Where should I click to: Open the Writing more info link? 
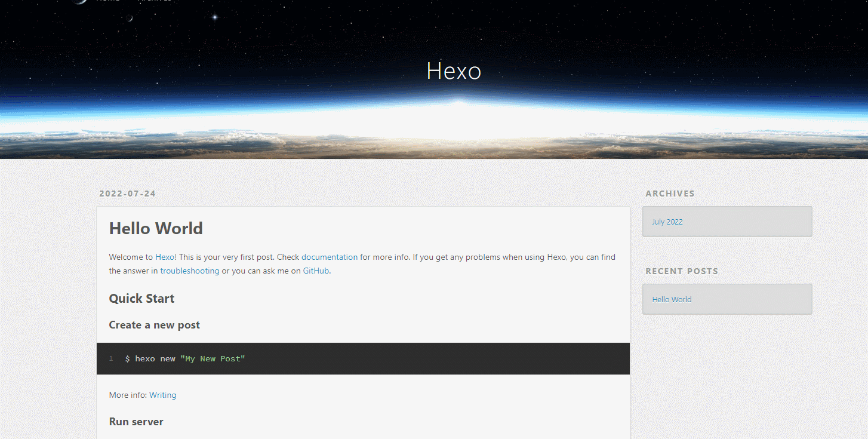163,395
